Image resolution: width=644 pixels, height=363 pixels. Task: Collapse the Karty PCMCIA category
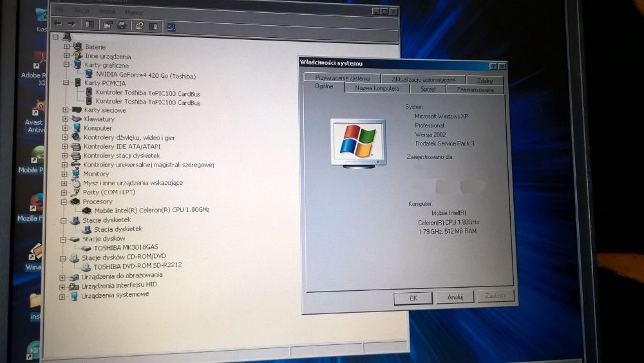[66, 82]
